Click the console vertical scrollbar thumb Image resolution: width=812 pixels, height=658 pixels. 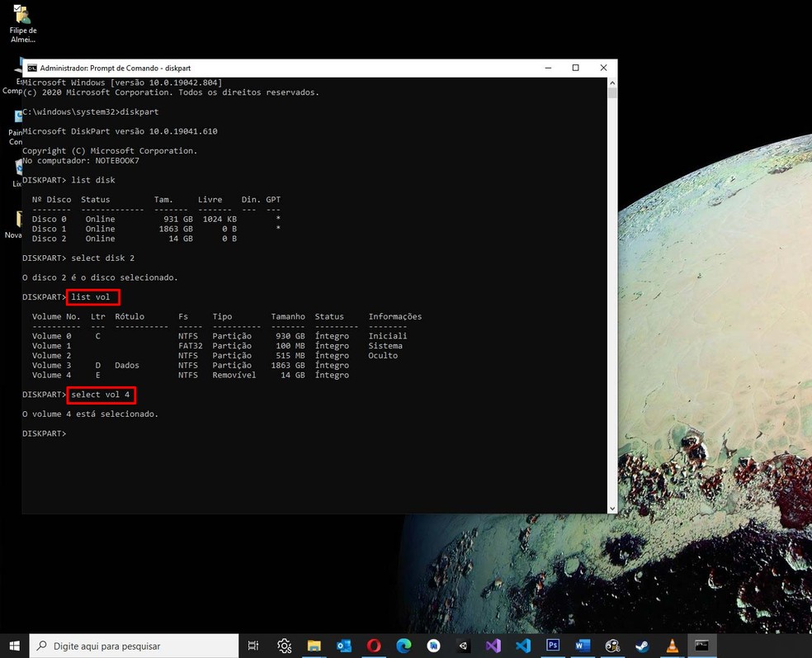[x=612, y=93]
